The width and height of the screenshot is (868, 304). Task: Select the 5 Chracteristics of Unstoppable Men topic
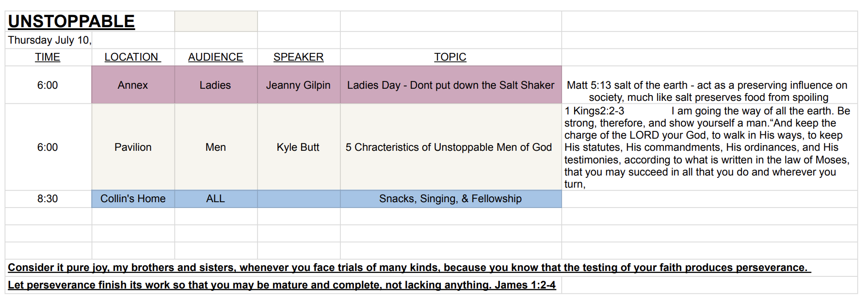point(449,147)
